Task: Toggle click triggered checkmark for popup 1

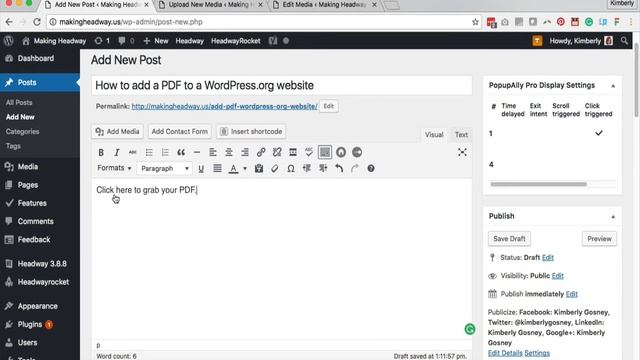Action: click(598, 133)
